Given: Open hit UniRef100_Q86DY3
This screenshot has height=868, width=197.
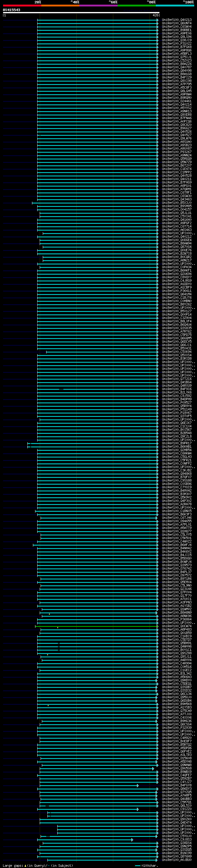Looking at the screenshot, I should 176,789.
